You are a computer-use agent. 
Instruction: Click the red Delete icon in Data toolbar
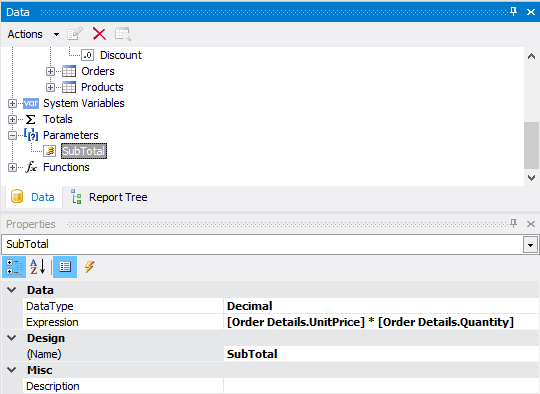[x=99, y=34]
